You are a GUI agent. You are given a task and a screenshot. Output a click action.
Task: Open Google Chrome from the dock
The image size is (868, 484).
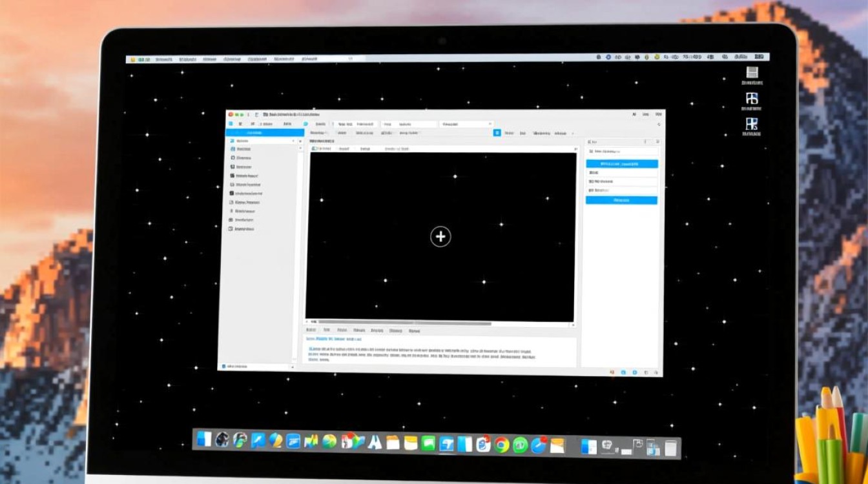[x=501, y=445]
